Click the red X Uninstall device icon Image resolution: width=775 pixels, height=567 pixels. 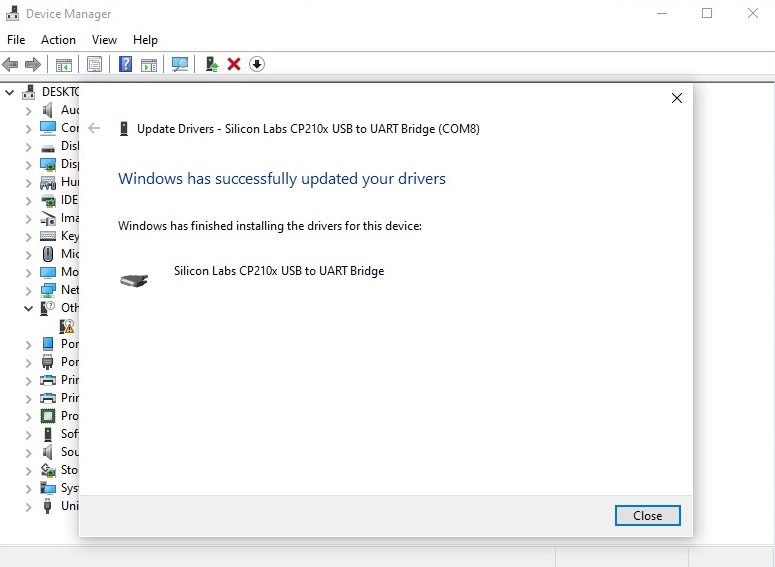234,64
